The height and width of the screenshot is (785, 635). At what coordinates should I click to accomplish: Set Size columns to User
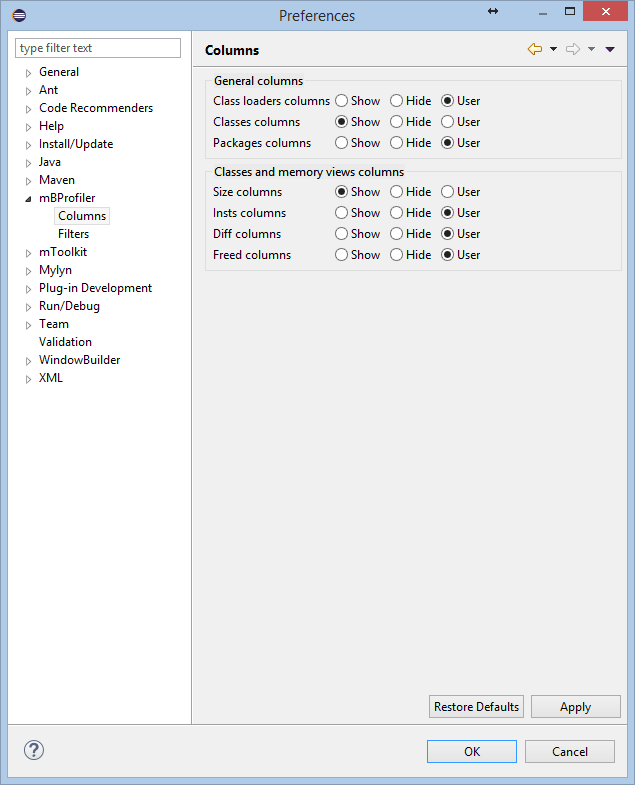(448, 192)
